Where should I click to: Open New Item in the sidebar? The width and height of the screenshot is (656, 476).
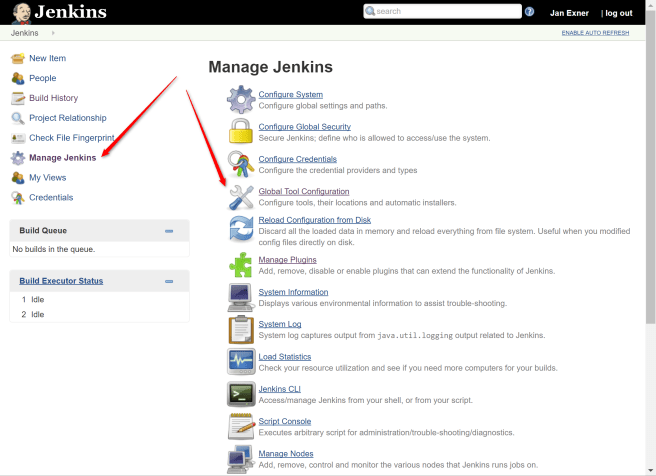[x=47, y=58]
